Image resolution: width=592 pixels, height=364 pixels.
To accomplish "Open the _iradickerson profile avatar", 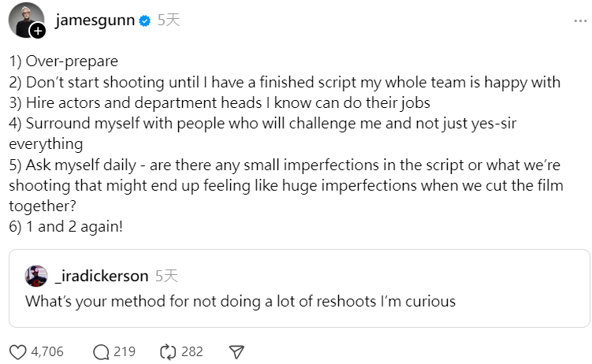I will pos(36,276).
